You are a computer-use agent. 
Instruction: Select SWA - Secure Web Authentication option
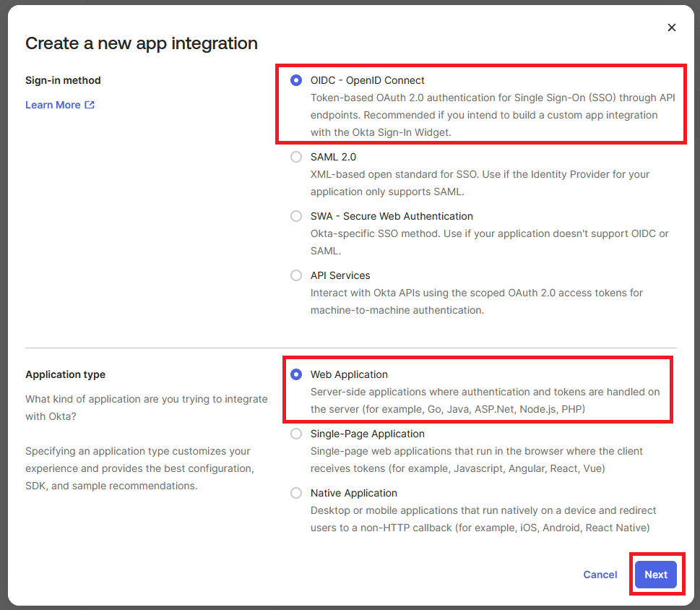point(296,216)
